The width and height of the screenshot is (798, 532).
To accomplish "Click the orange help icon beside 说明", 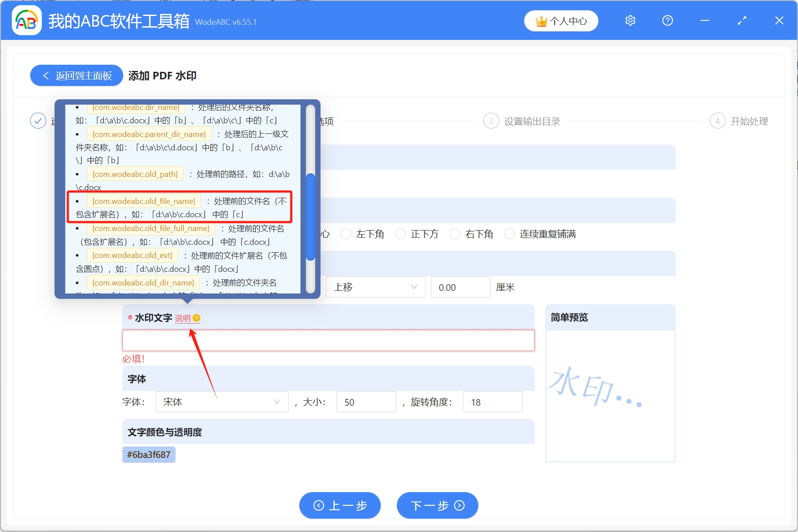I will 196,318.
